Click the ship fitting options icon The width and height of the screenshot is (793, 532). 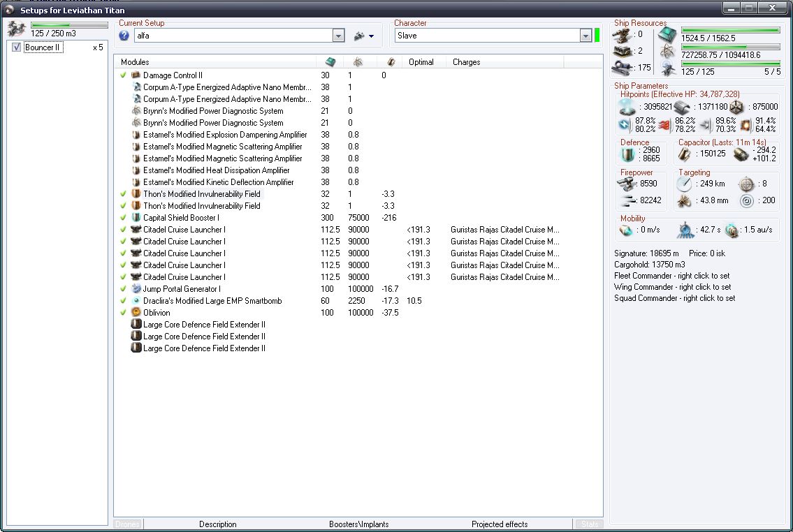360,36
